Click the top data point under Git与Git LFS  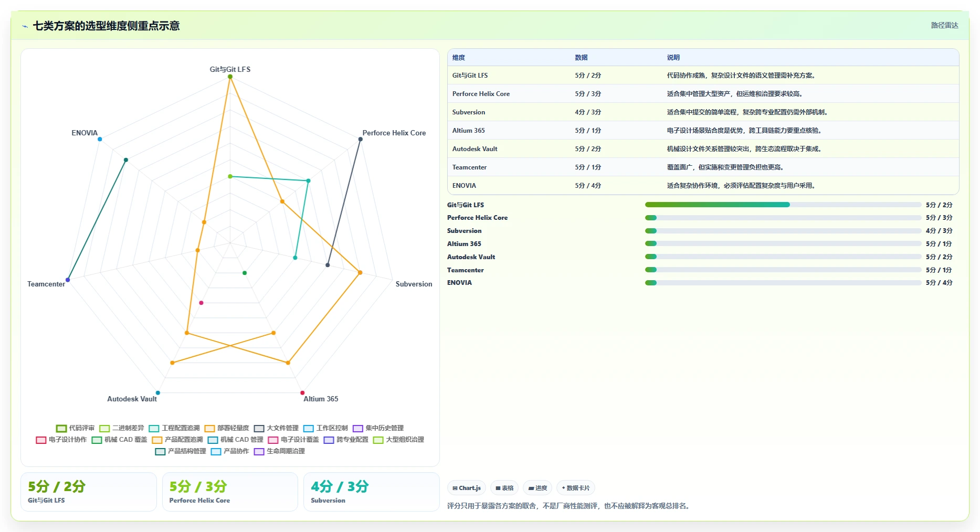tap(230, 77)
